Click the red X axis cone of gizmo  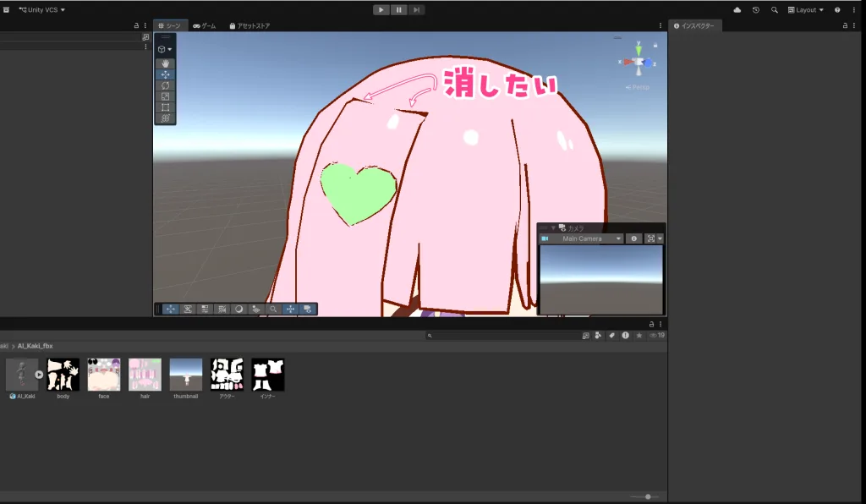(628, 62)
